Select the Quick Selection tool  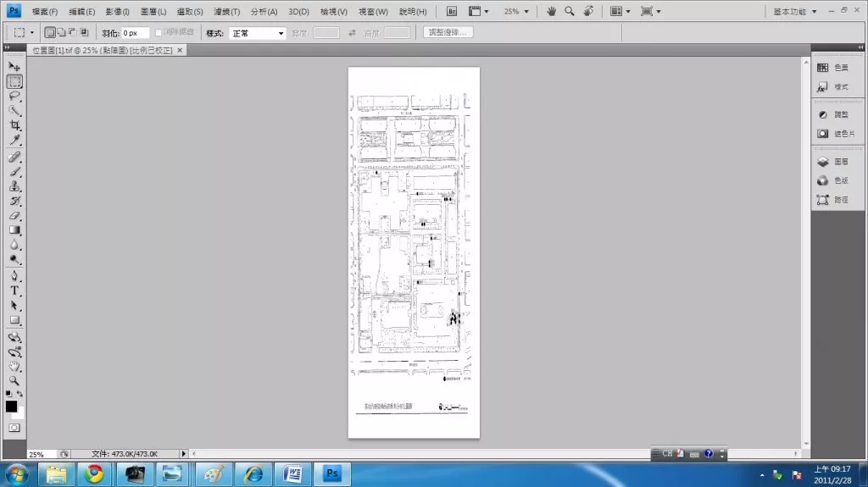pos(14,111)
